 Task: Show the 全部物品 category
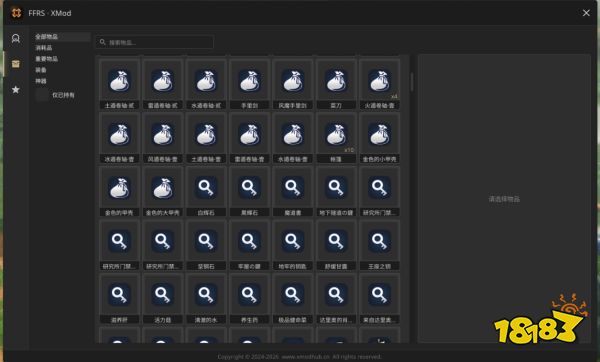coord(62,37)
